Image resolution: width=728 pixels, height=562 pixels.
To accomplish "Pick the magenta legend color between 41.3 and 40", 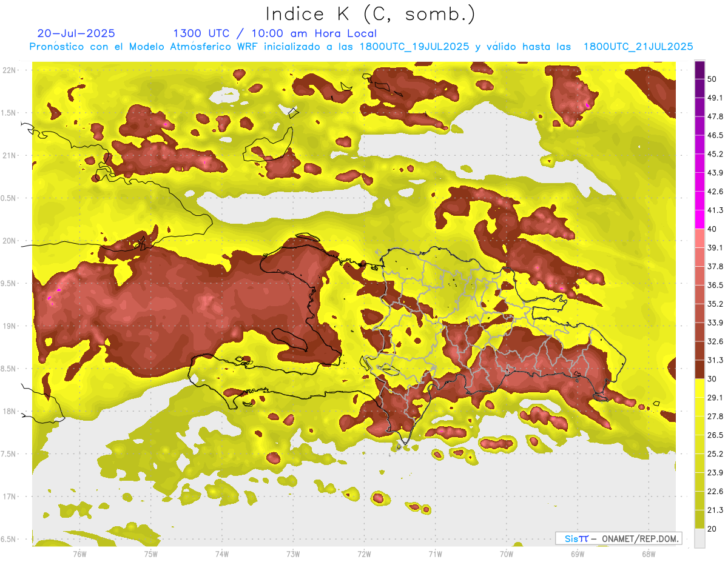I will (x=699, y=219).
